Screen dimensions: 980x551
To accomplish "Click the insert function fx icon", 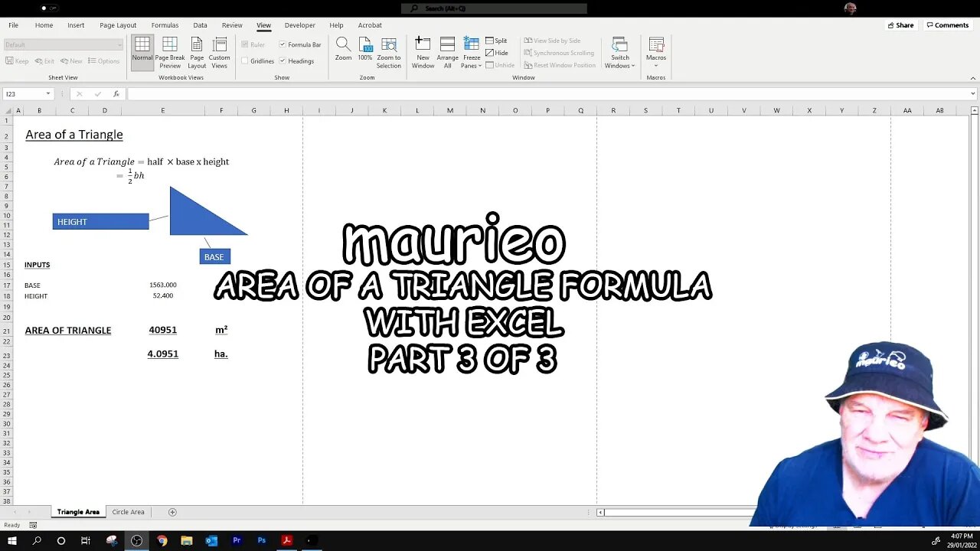I will [116, 94].
